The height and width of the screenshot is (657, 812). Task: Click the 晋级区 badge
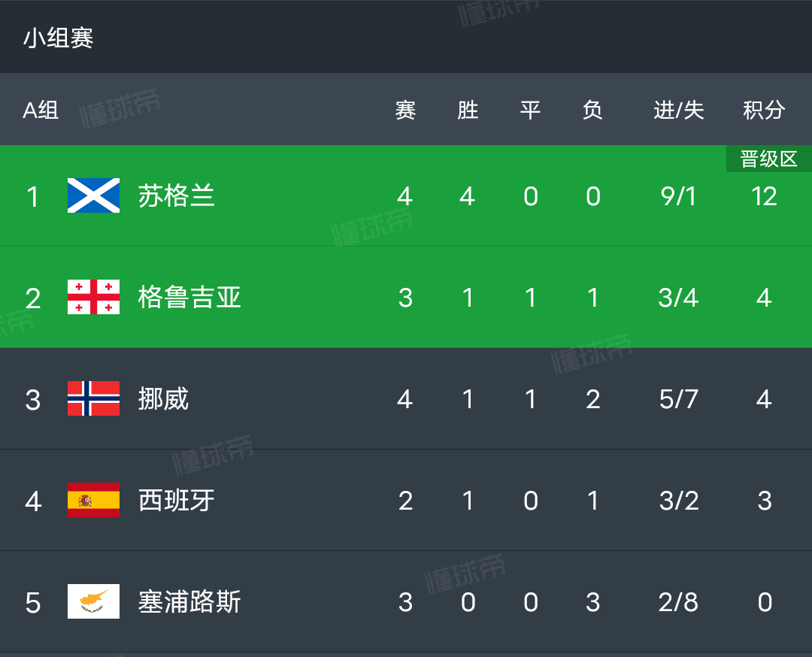[x=769, y=159]
